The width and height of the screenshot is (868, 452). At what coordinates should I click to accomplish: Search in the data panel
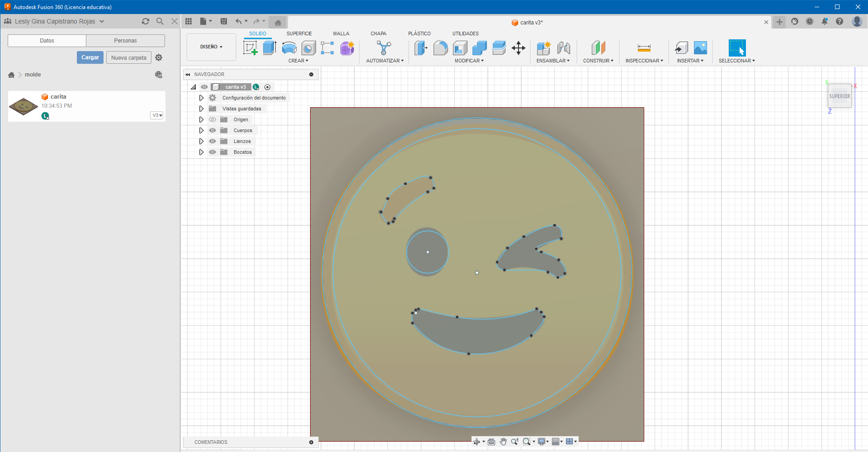tap(160, 21)
